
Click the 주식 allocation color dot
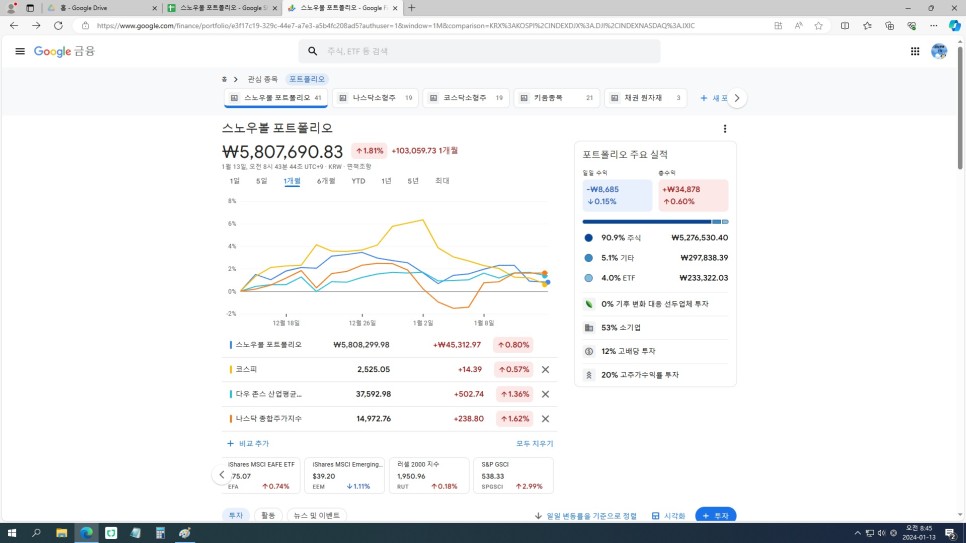click(x=588, y=238)
